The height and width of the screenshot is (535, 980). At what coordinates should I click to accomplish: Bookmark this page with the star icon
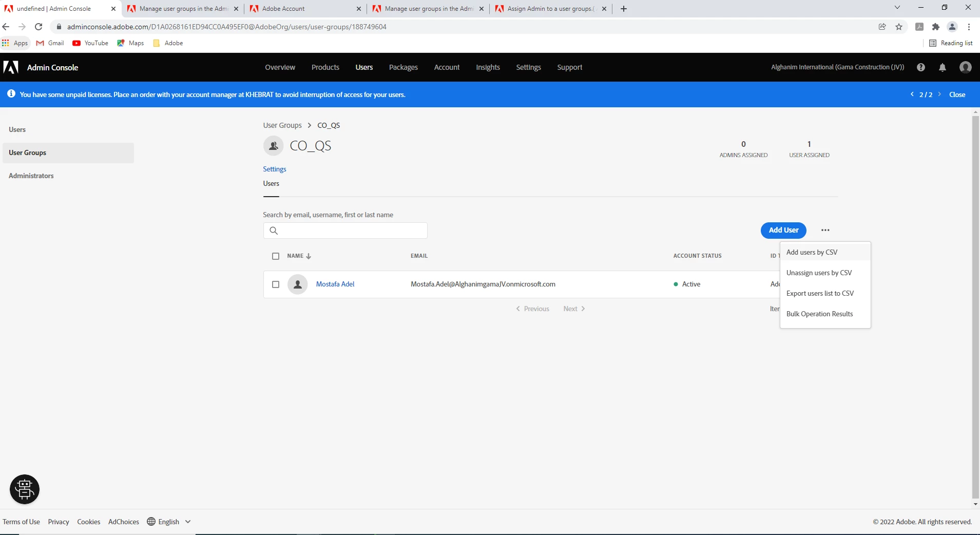click(x=899, y=27)
